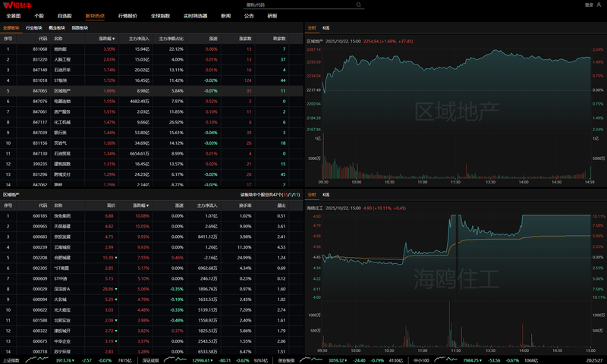
Task: Click the 创业板指 mini trend chart in the status bar
Action: 311,359
